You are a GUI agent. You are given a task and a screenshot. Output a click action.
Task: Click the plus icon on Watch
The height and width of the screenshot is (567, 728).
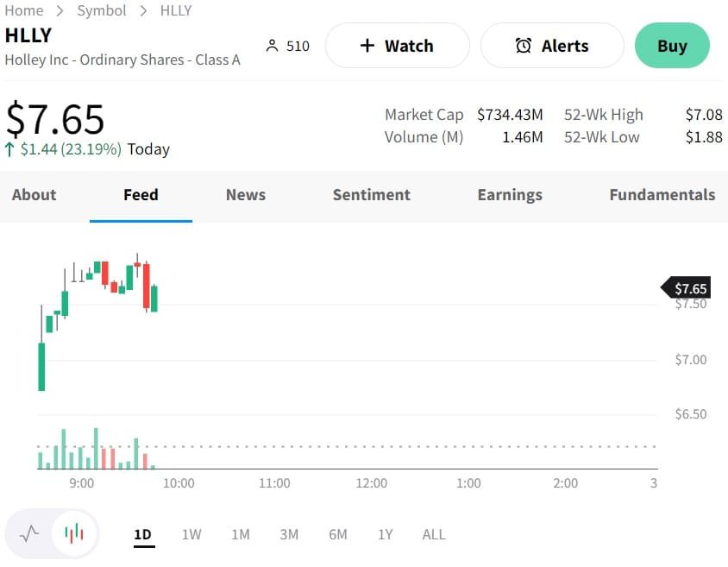[367, 46]
